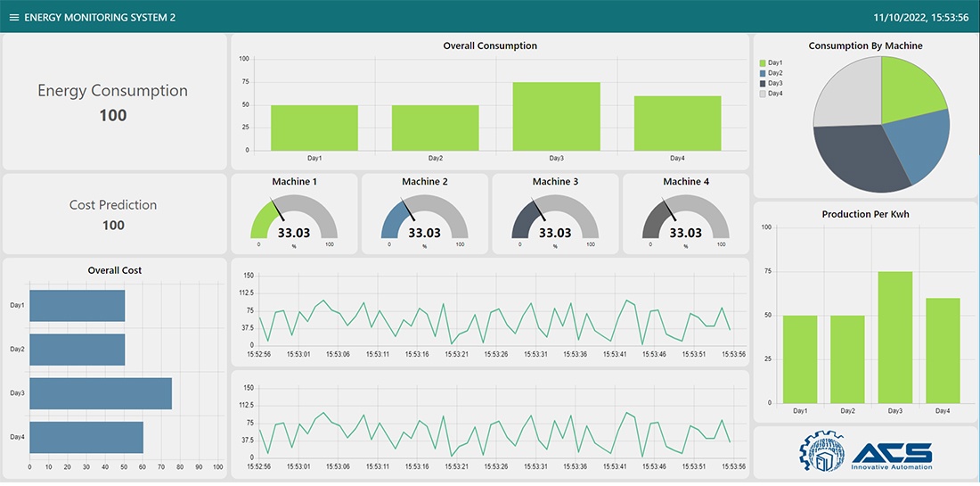Click the ACS Innovative Automation logo
The image size is (980, 486).
point(865,452)
